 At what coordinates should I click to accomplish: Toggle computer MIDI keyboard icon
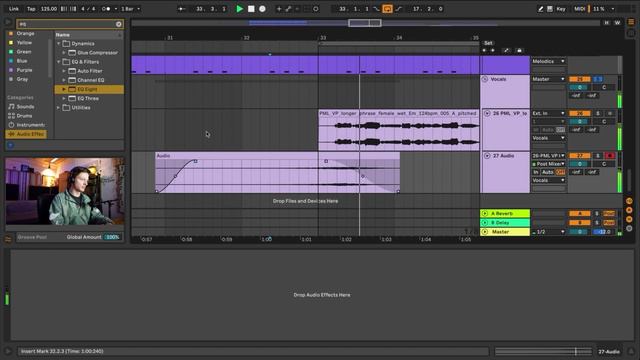click(x=550, y=9)
